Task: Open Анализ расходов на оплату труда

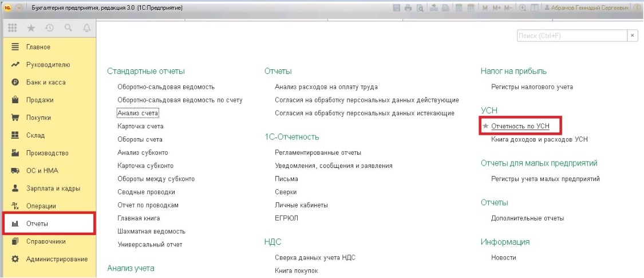Action: pyautogui.click(x=326, y=87)
